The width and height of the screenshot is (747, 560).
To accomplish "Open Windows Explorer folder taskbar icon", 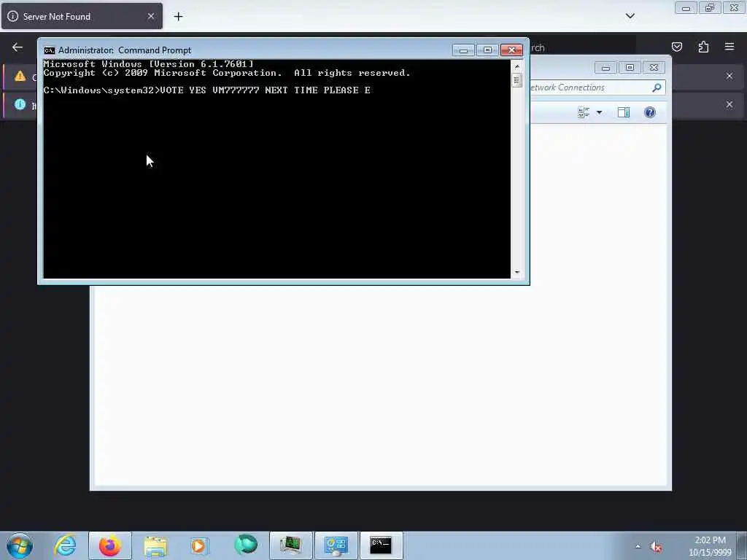I will click(155, 545).
